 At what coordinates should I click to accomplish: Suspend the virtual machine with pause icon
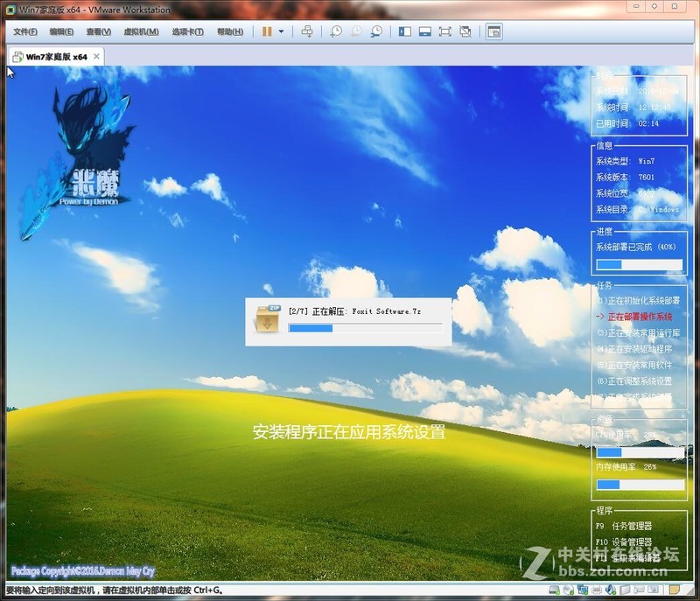pyautogui.click(x=267, y=31)
